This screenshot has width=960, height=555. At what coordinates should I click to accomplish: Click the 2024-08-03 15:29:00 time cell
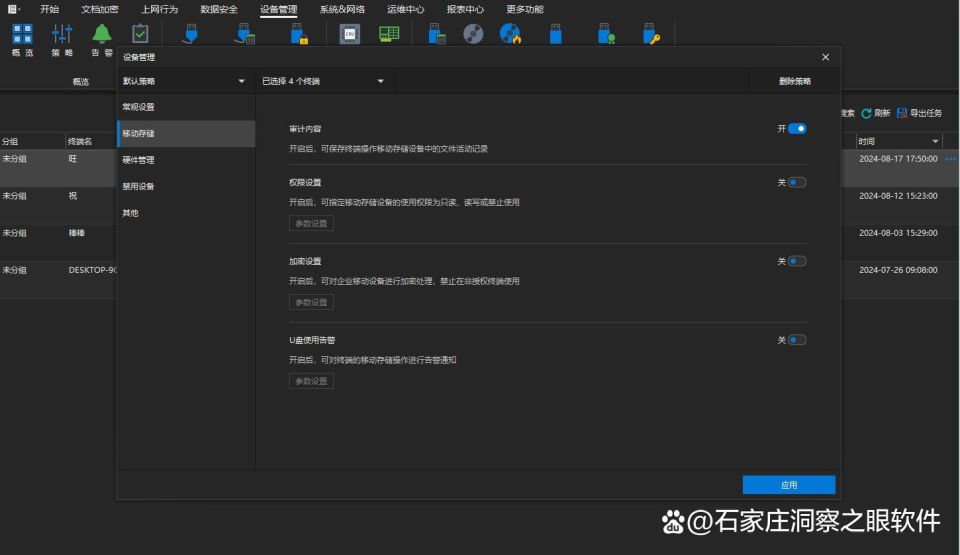pyautogui.click(x=898, y=233)
